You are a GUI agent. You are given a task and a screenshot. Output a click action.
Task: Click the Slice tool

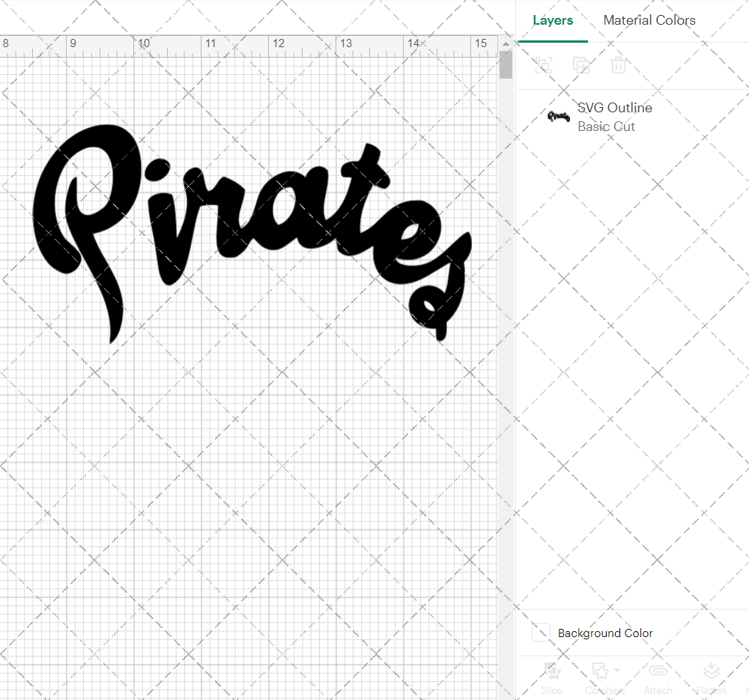tap(552, 678)
